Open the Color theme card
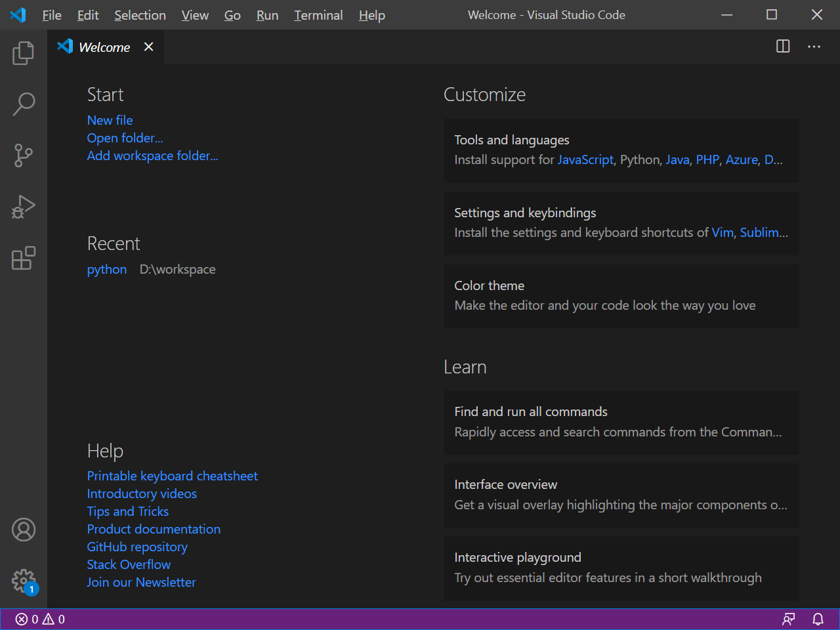 pyautogui.click(x=621, y=296)
